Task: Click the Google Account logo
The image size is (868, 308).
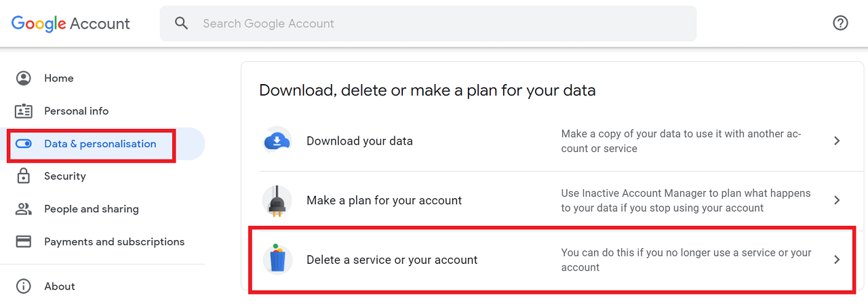Action: [x=71, y=24]
